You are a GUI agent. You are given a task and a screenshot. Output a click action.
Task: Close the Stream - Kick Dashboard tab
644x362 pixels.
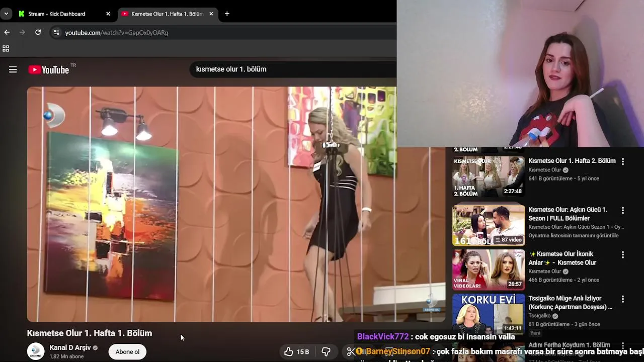click(x=108, y=14)
